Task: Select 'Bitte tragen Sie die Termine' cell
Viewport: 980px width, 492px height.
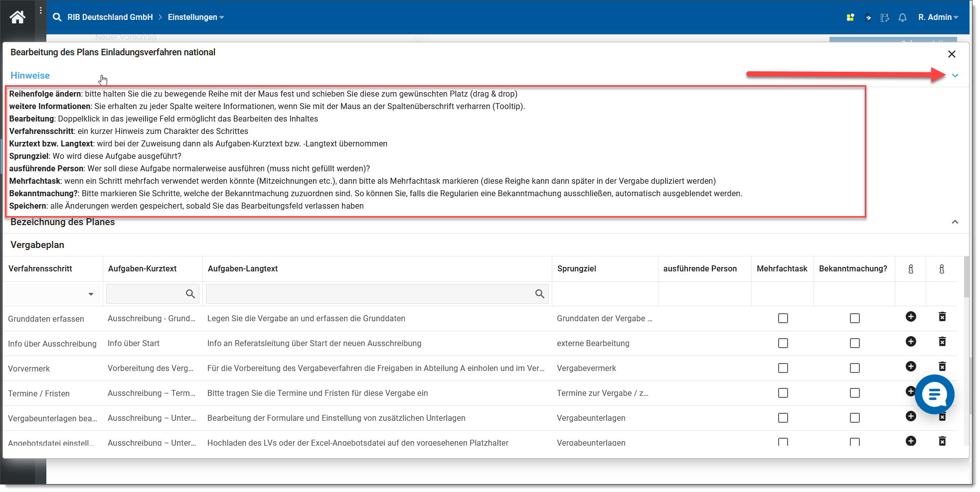Action: [318, 393]
